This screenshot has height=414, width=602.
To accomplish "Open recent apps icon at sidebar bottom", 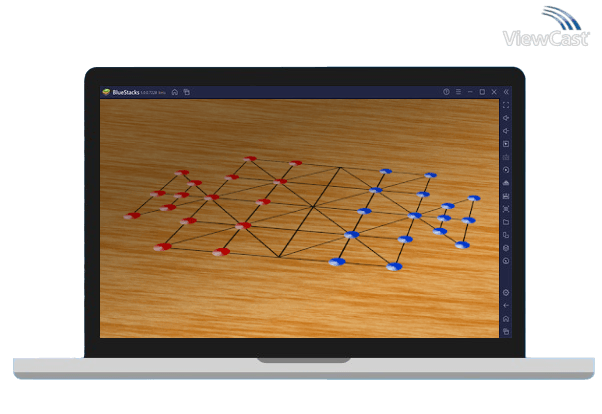I will [x=506, y=331].
